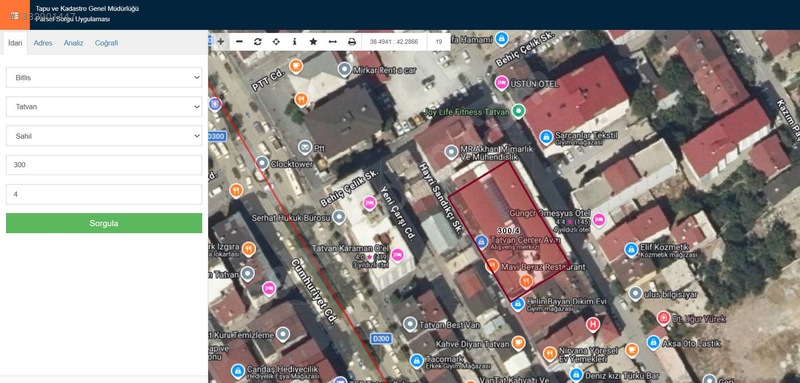800x383 pixels.
Task: Select the Elif Kozmetik shop marker
Action: [x=631, y=250]
